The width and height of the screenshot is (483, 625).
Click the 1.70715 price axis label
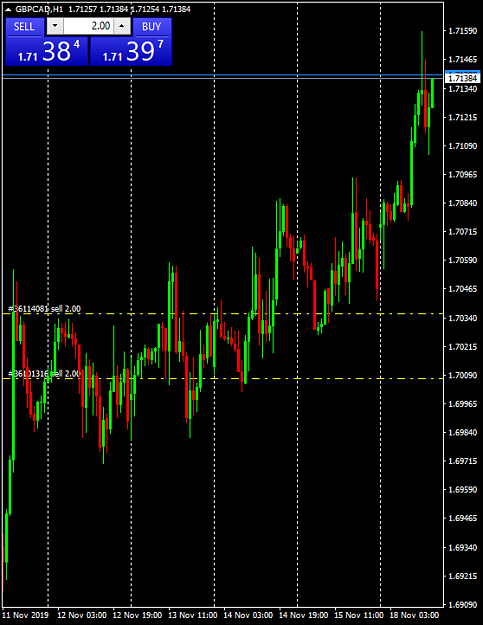[463, 232]
